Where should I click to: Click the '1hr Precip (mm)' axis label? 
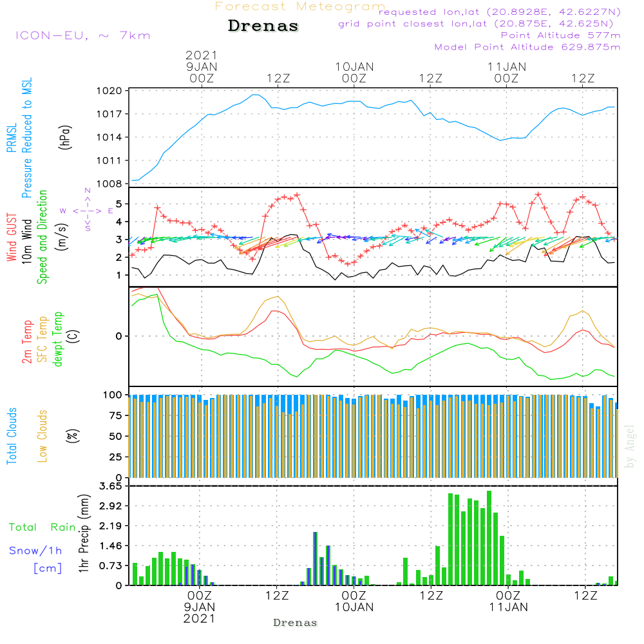[84, 533]
